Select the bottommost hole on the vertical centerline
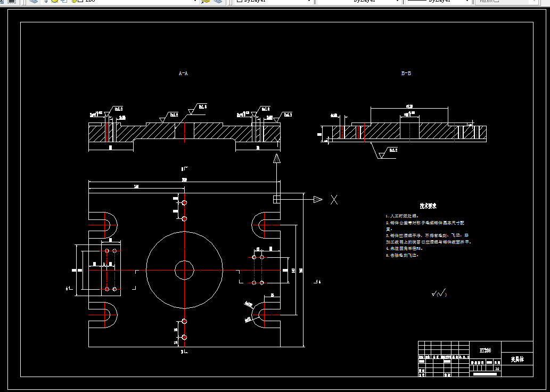 [185, 338]
